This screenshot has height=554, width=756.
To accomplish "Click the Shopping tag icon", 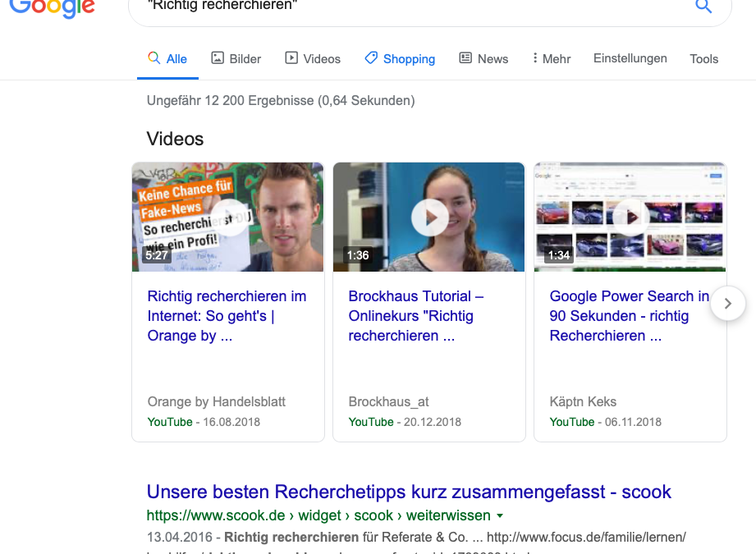I will click(x=370, y=58).
